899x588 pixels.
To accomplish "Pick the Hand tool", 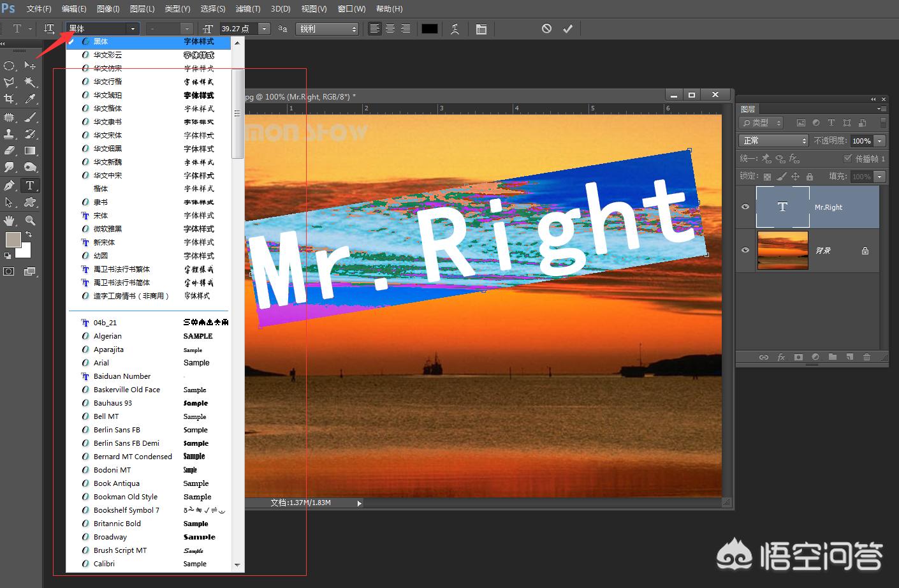I will point(9,221).
